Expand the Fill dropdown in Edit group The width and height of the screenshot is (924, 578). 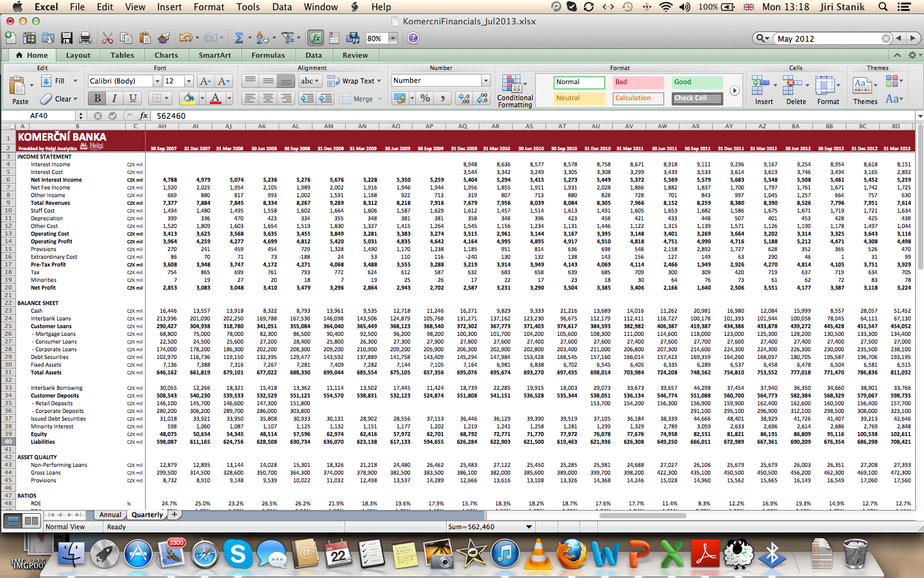click(x=75, y=81)
